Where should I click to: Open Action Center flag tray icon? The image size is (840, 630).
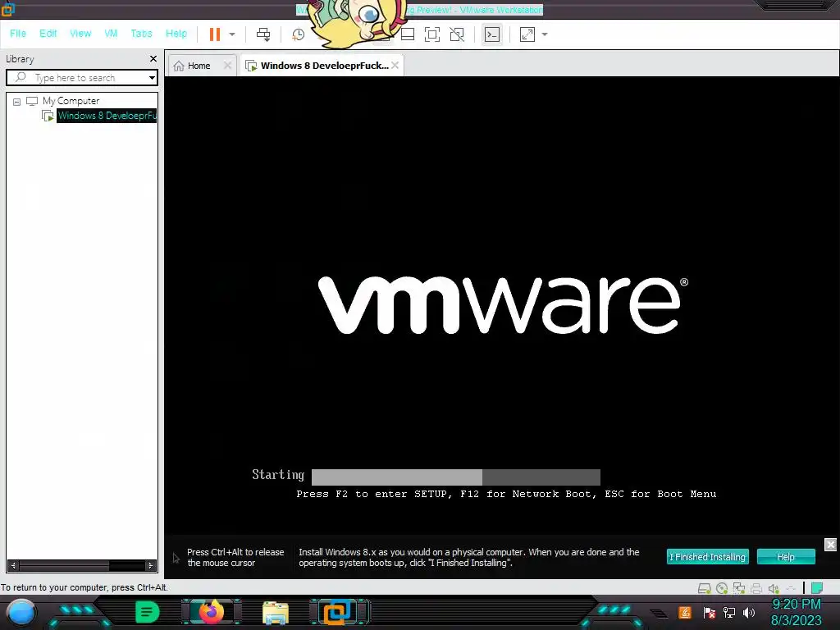[710, 612]
